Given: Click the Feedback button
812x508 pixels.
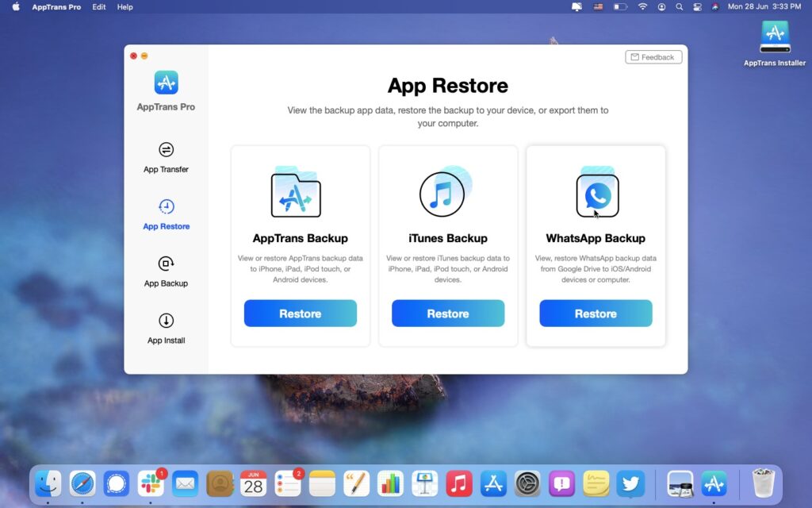Looking at the screenshot, I should click(x=653, y=56).
